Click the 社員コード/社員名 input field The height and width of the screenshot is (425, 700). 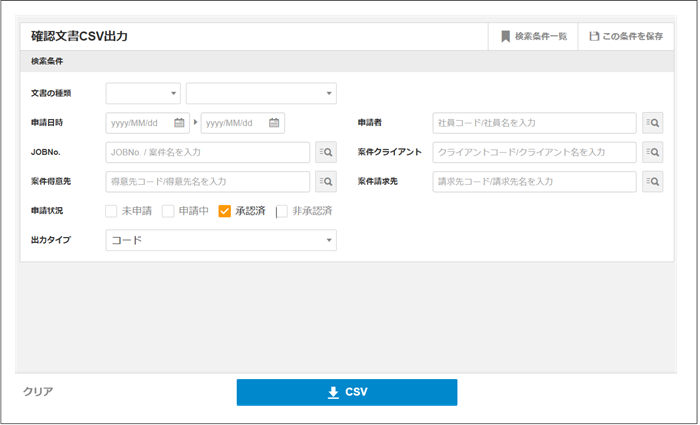click(534, 123)
